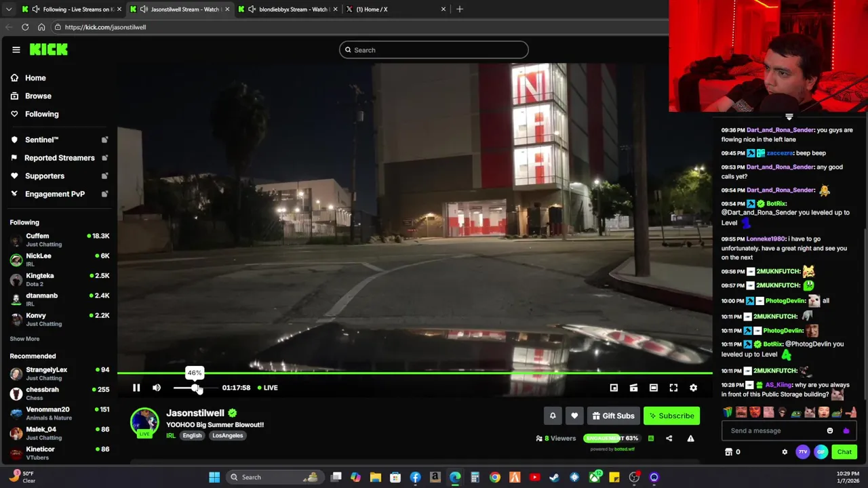Send message with Chat button

coord(844,452)
